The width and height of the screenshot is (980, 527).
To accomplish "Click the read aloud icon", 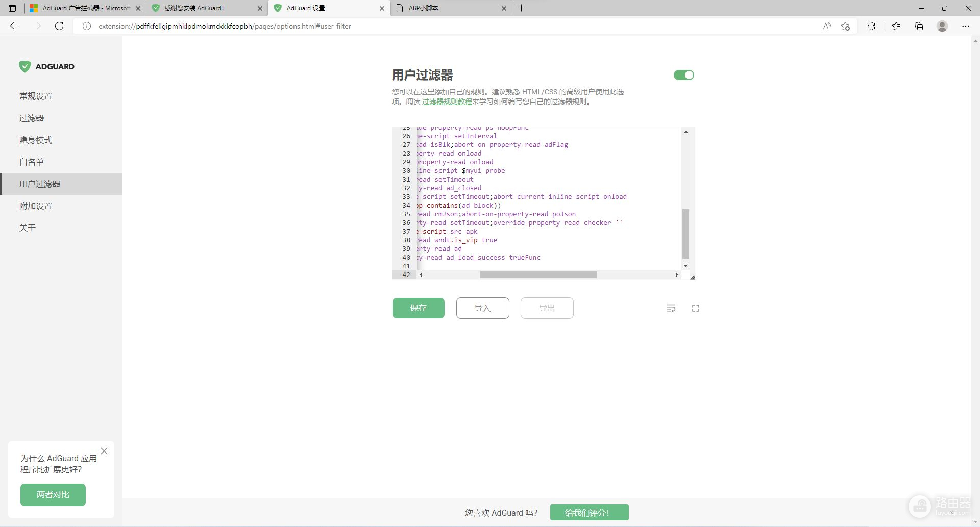I will [827, 26].
